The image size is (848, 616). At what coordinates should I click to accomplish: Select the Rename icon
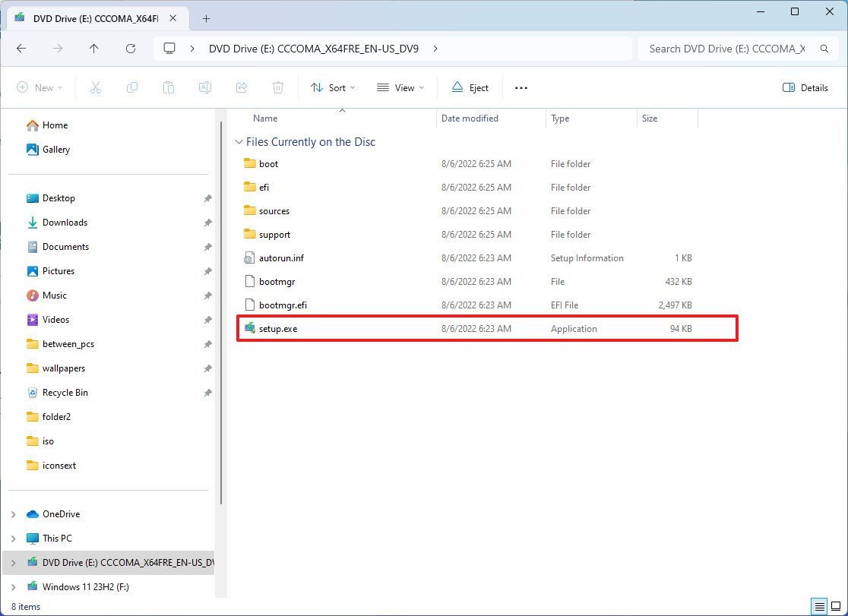[x=205, y=87]
